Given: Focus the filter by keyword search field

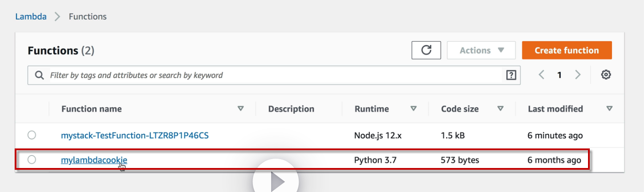Looking at the screenshot, I should pyautogui.click(x=267, y=75).
